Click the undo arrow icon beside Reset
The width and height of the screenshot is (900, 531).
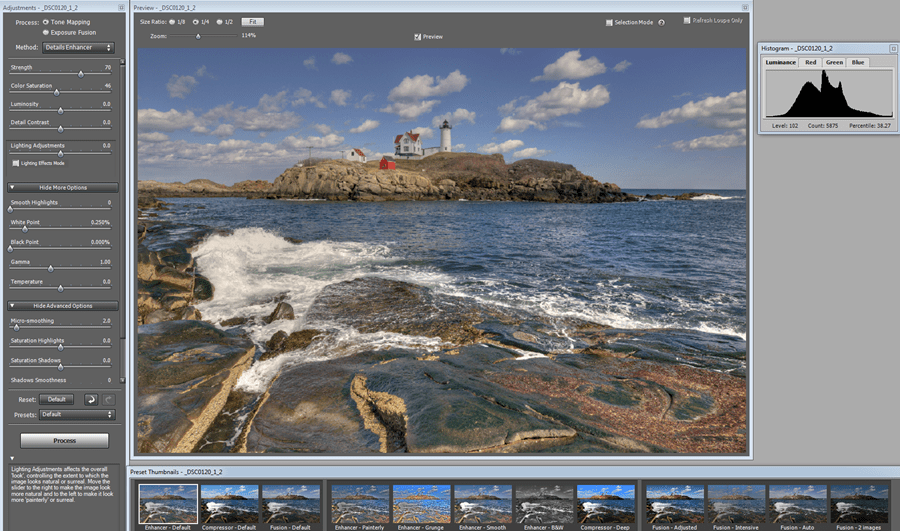click(x=91, y=400)
